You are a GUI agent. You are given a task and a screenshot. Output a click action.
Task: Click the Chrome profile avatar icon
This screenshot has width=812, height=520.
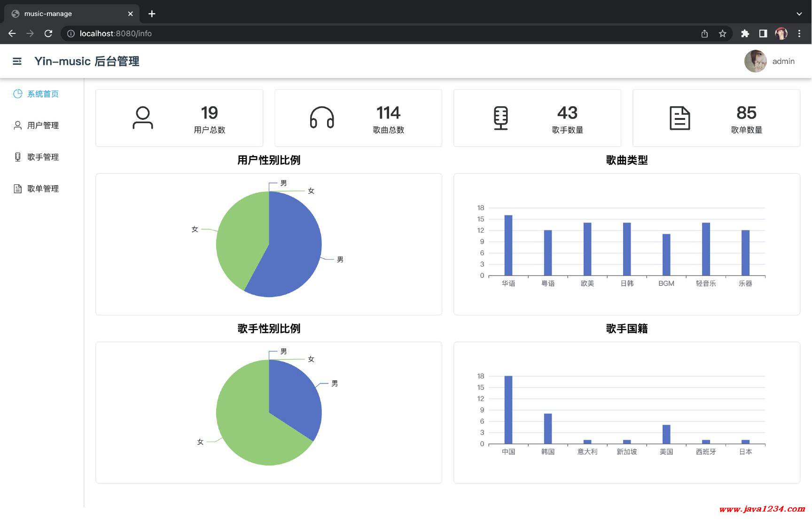(x=781, y=33)
